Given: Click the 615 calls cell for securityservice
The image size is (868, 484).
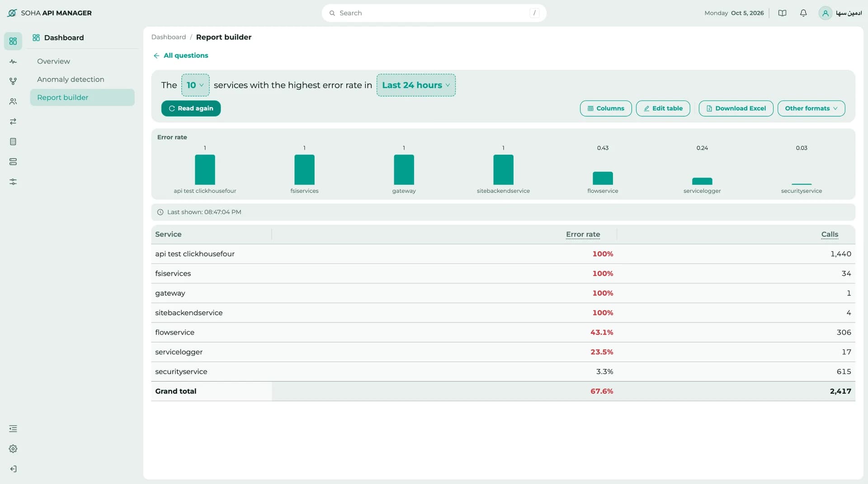Looking at the screenshot, I should pyautogui.click(x=844, y=372).
